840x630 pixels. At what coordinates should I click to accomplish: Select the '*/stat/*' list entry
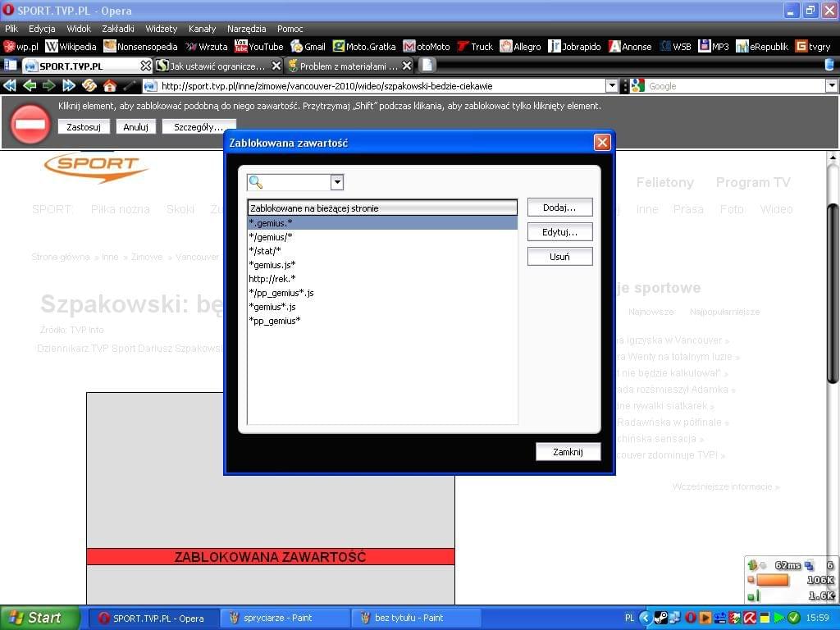(x=382, y=251)
